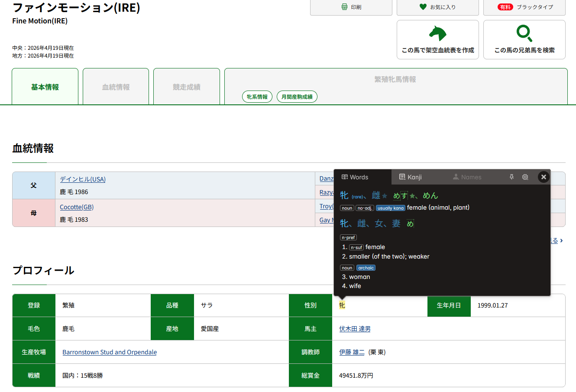The image size is (576, 392).
Task: Click the 鹿 毛 1983 text under Cocotte
Action: click(x=74, y=220)
